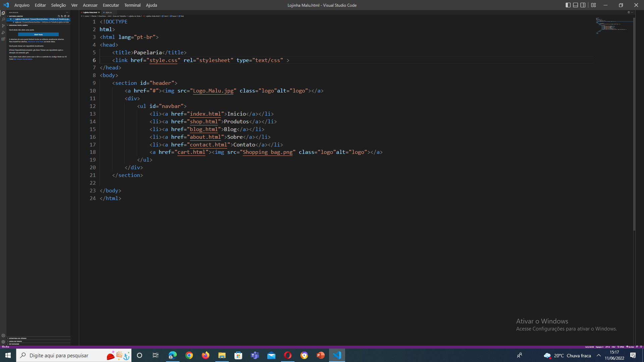Expand the Estrutura do Código section
This screenshot has height=362, width=644.
pyautogui.click(x=38, y=339)
